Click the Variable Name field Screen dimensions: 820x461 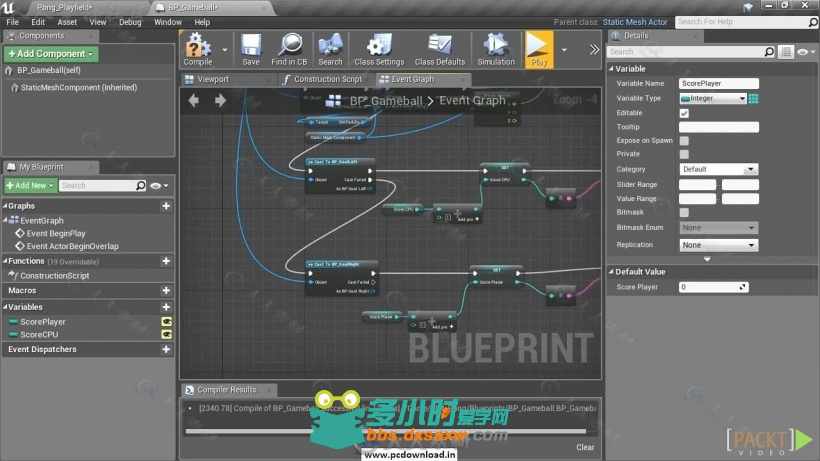pyautogui.click(x=719, y=84)
